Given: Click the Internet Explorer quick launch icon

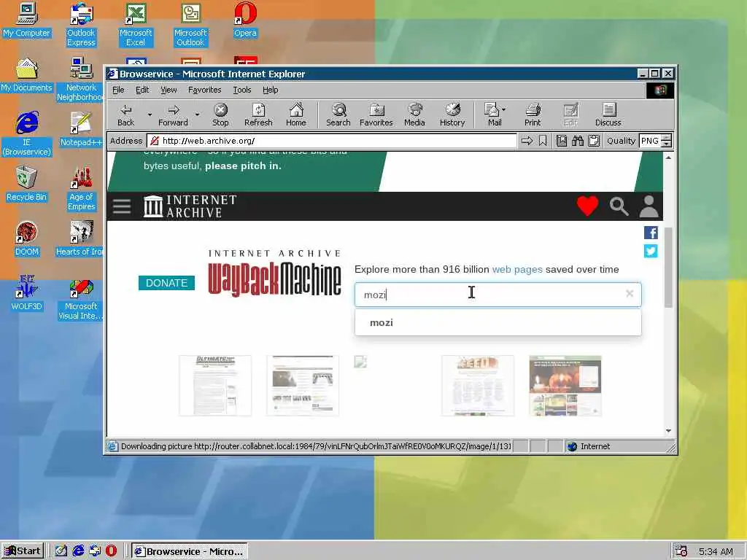Looking at the screenshot, I should pyautogui.click(x=78, y=551).
